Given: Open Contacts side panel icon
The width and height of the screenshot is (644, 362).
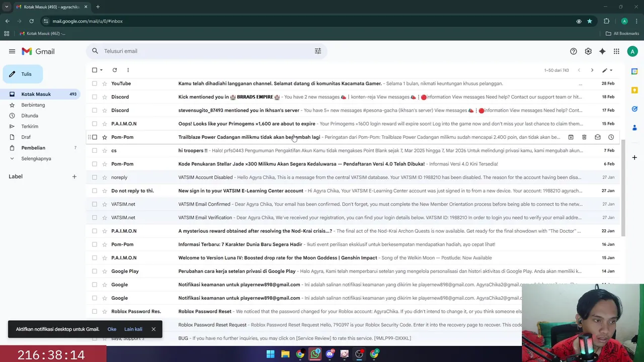Looking at the screenshot, I should 634,127.
